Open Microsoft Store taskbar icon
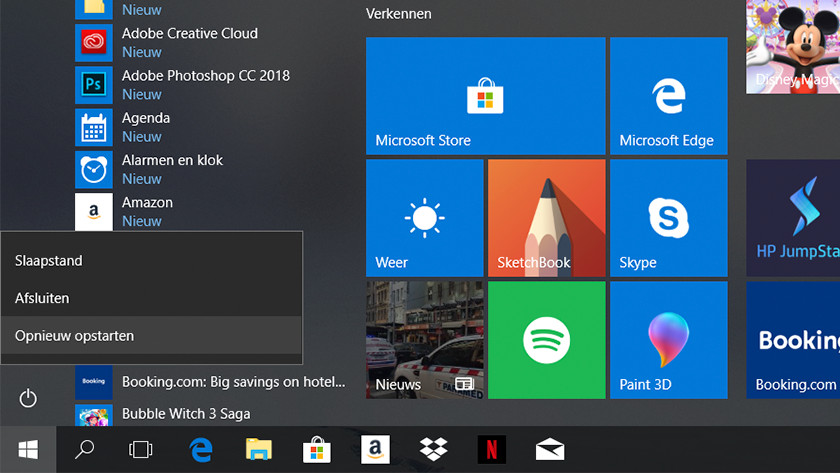This screenshot has height=473, width=840. click(x=317, y=449)
